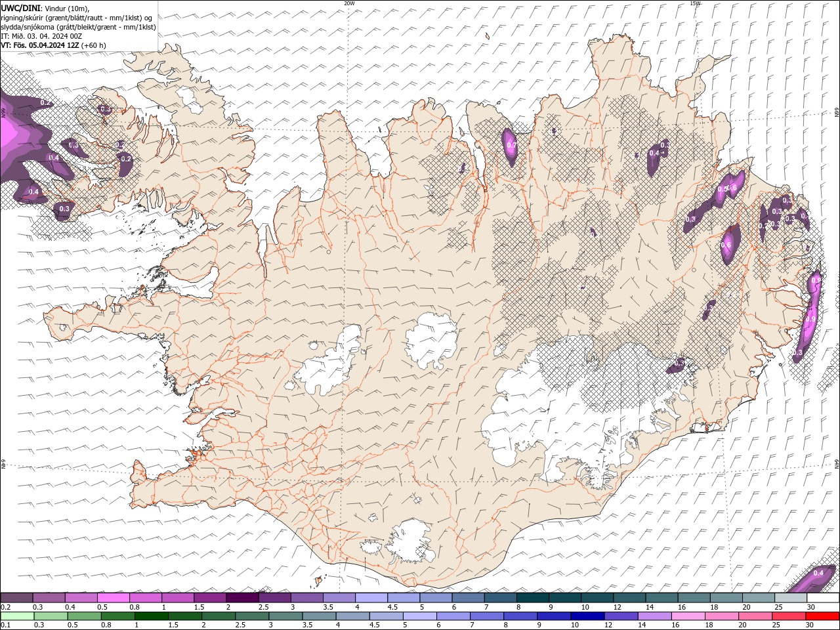840x630 pixels.
Task: Click the red-pink legend swatch starting at 25
Action: pos(789,616)
